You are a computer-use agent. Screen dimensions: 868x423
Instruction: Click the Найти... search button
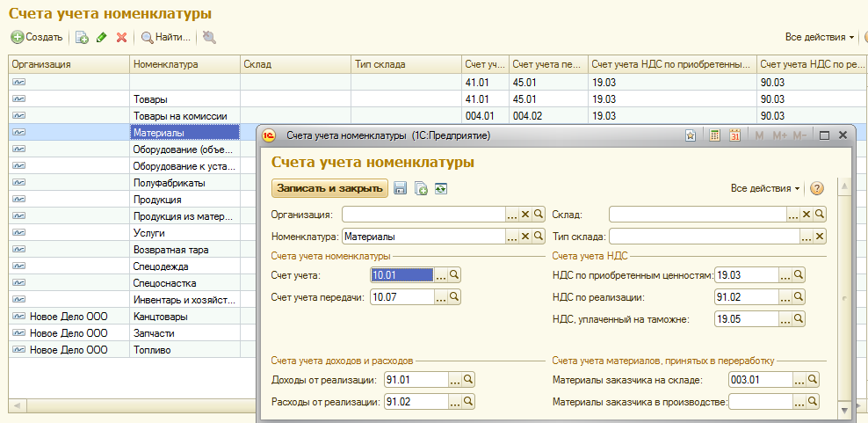point(165,38)
